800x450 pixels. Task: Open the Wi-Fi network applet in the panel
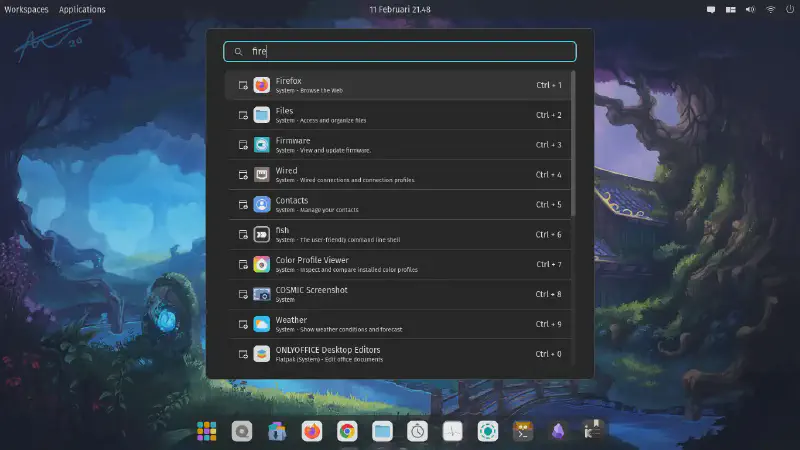coord(771,9)
